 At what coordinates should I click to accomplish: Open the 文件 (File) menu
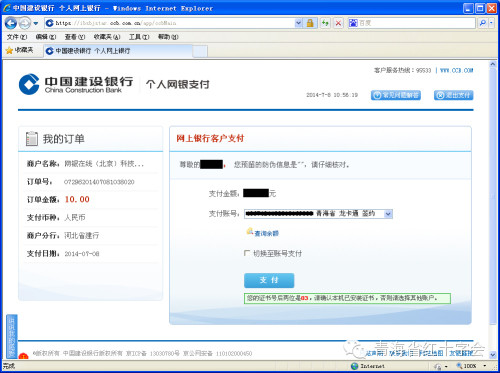click(x=17, y=37)
